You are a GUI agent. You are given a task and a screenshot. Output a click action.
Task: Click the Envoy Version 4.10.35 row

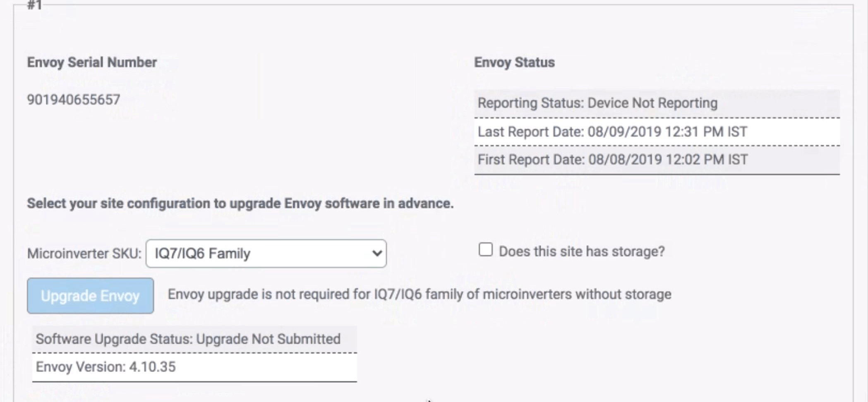point(194,367)
